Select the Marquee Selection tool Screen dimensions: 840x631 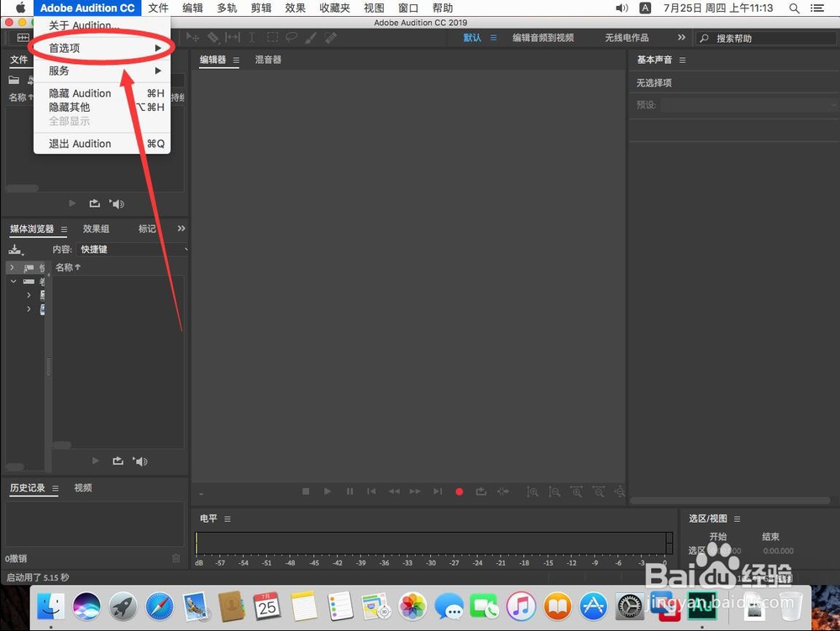tap(272, 37)
